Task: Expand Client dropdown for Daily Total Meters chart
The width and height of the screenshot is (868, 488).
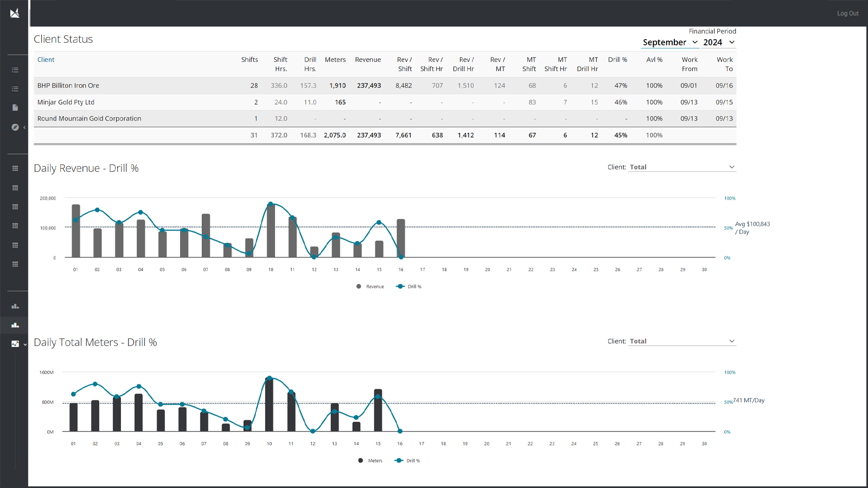Action: 682,341
